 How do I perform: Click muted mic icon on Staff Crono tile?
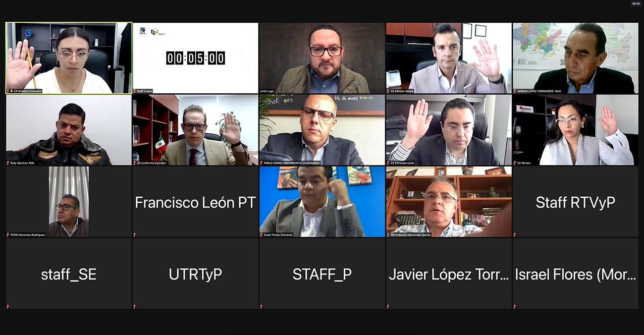click(135, 91)
